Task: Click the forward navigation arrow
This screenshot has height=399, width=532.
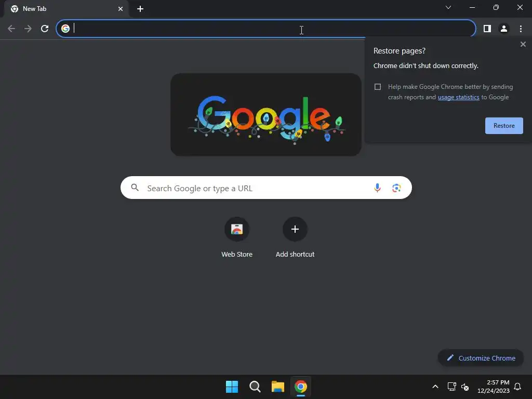Action: [28, 29]
